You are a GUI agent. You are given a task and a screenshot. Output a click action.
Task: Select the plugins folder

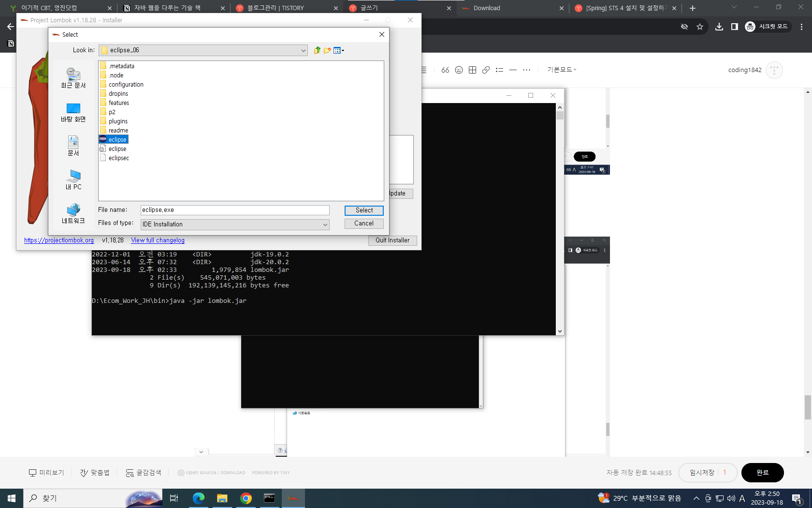(x=114, y=121)
